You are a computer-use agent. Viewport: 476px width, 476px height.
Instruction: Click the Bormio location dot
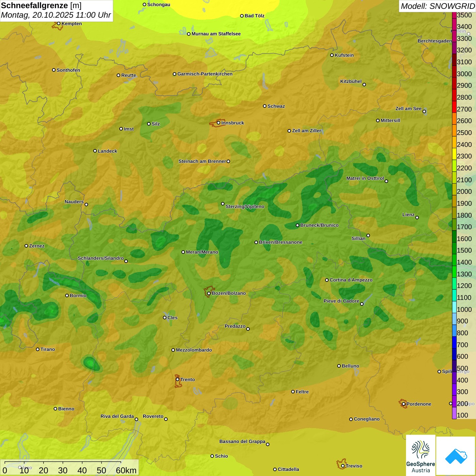[x=67, y=295]
